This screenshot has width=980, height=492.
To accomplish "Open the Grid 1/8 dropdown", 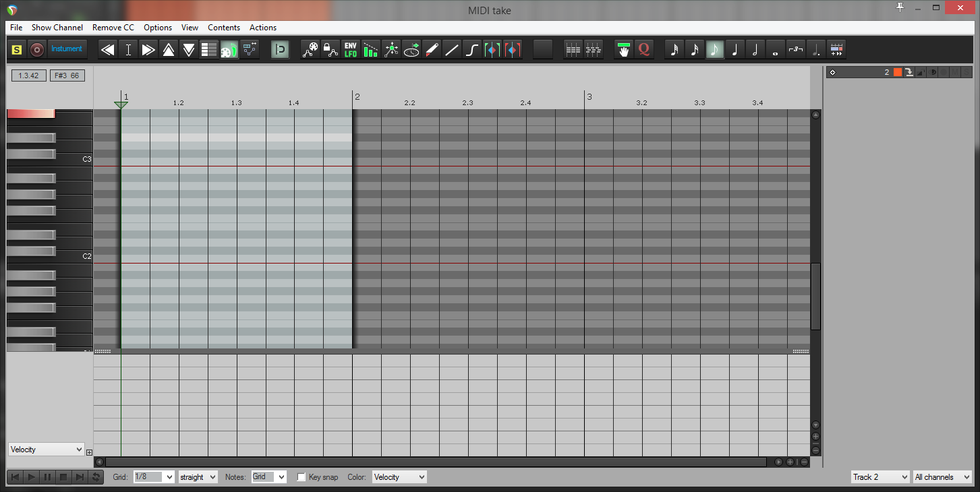I will coord(154,477).
